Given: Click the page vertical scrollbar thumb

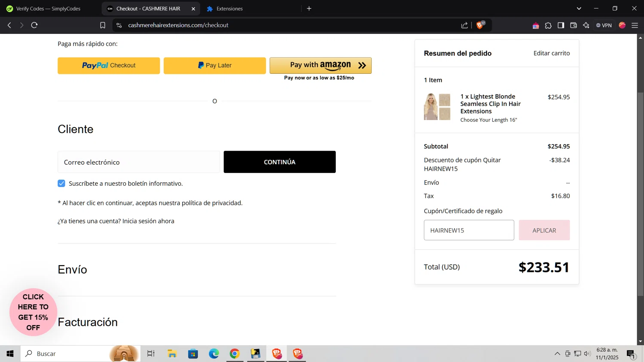Looking at the screenshot, I should tap(640, 193).
